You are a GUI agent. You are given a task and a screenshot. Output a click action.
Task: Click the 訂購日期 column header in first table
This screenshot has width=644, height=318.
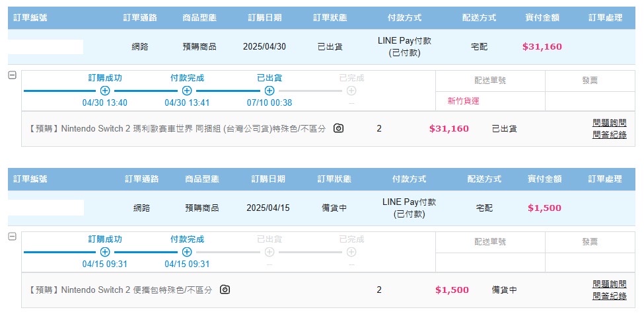[x=264, y=18]
